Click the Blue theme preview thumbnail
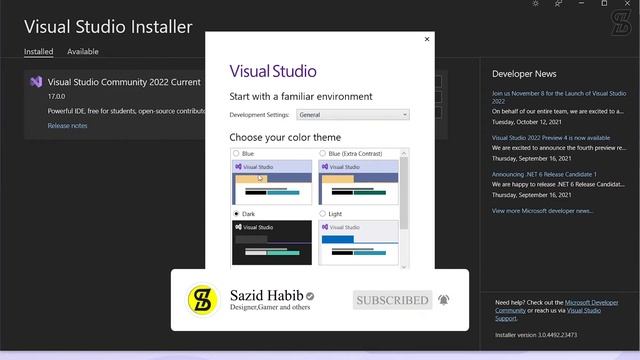The width and height of the screenshot is (640, 360). point(272,182)
